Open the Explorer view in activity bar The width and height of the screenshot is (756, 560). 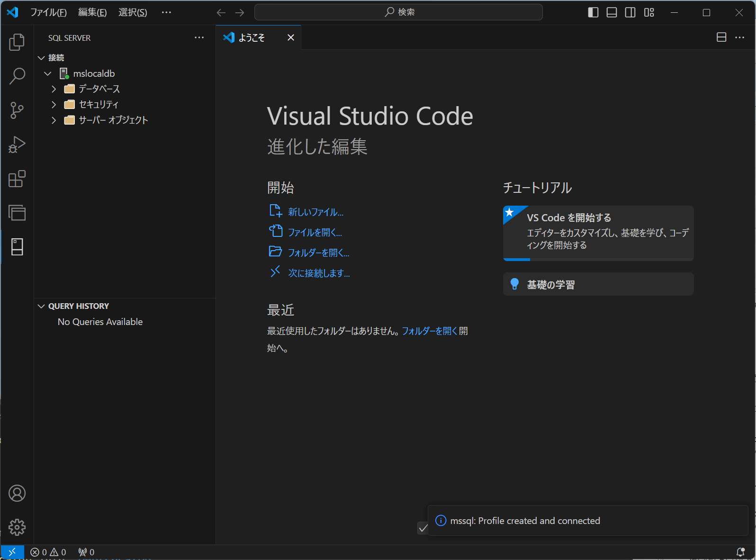tap(17, 42)
